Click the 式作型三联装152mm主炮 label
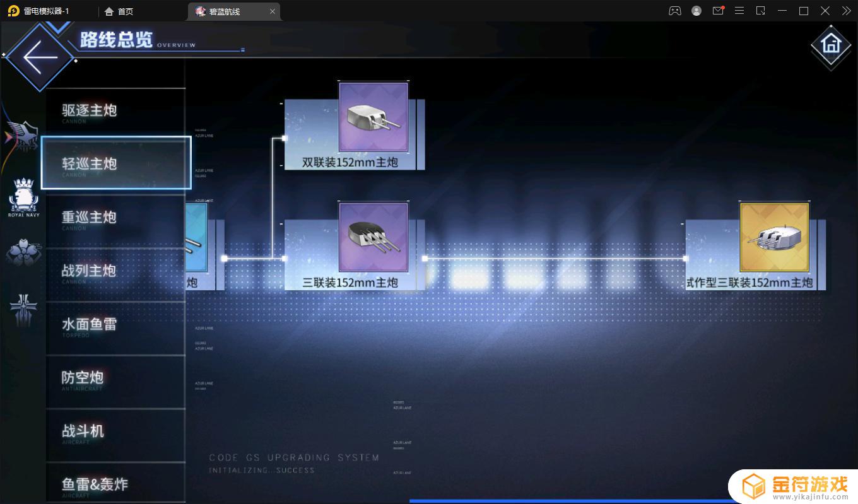This screenshot has width=858, height=504. pos(749,283)
